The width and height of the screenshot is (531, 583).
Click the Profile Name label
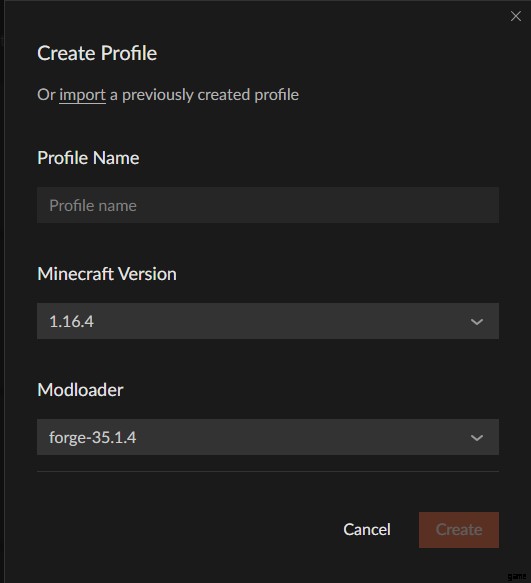88,158
